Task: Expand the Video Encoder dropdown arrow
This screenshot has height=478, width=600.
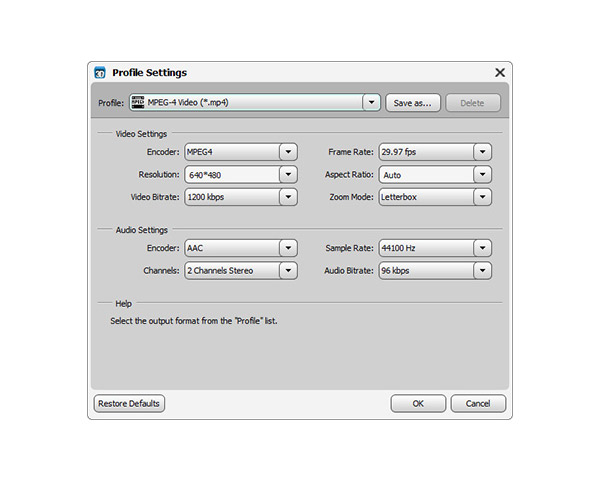Action: point(288,152)
